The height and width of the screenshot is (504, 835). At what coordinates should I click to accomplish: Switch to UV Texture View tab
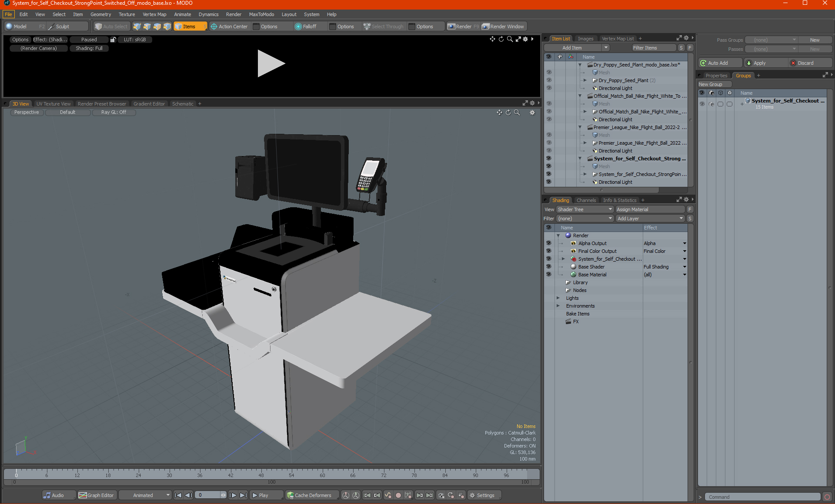(x=53, y=104)
